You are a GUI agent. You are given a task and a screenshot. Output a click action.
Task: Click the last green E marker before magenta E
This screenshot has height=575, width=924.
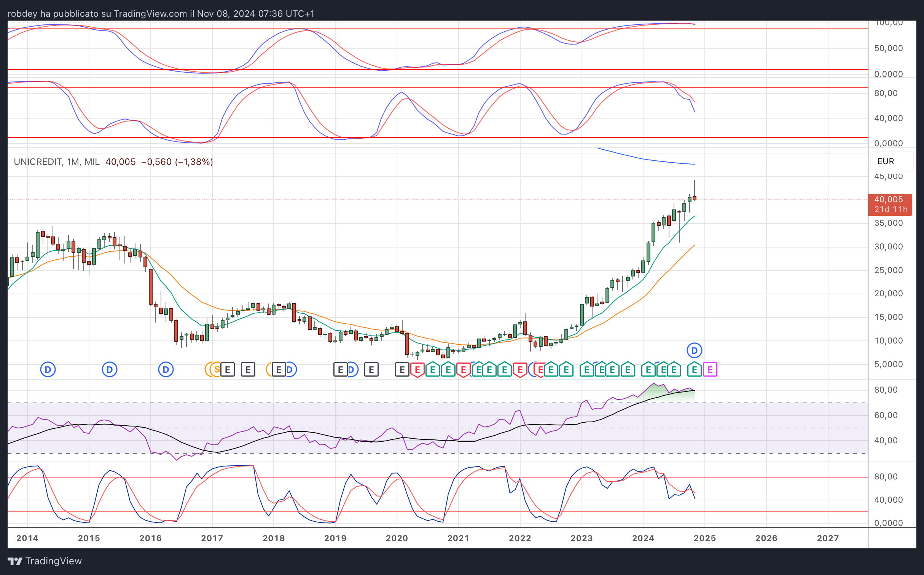[x=695, y=369]
